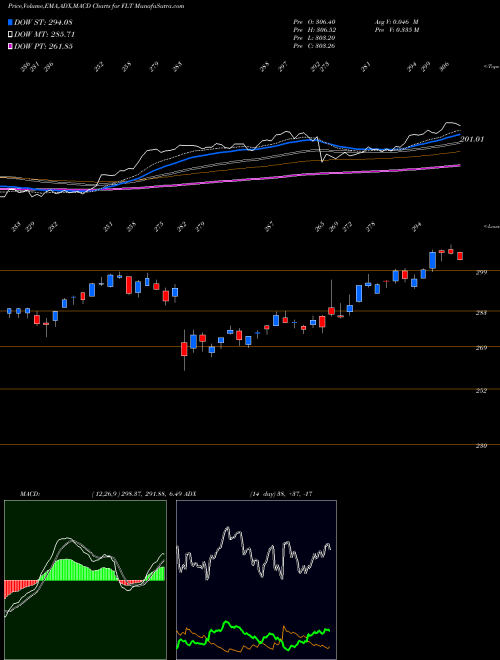500x660 pixels.
Task: Click the green MACD histogram chart
Action: click(85, 580)
